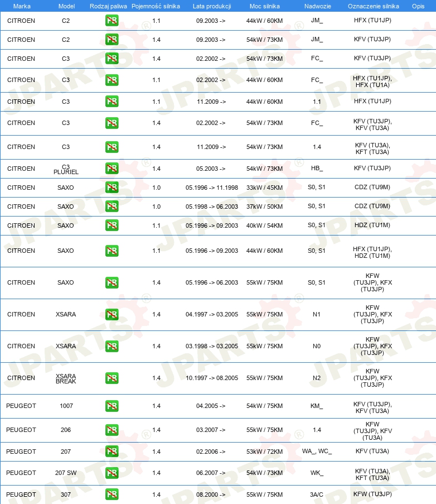Select the XSARA BREAK model cell
Screen dimensions: 436x504
click(66, 378)
